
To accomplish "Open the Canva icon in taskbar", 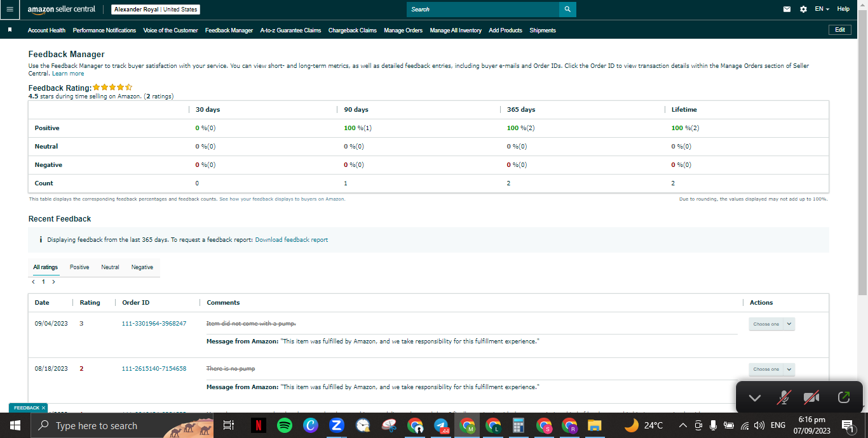I will point(311,425).
